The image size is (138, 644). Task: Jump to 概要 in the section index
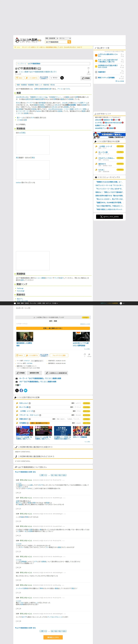coord(18,85)
